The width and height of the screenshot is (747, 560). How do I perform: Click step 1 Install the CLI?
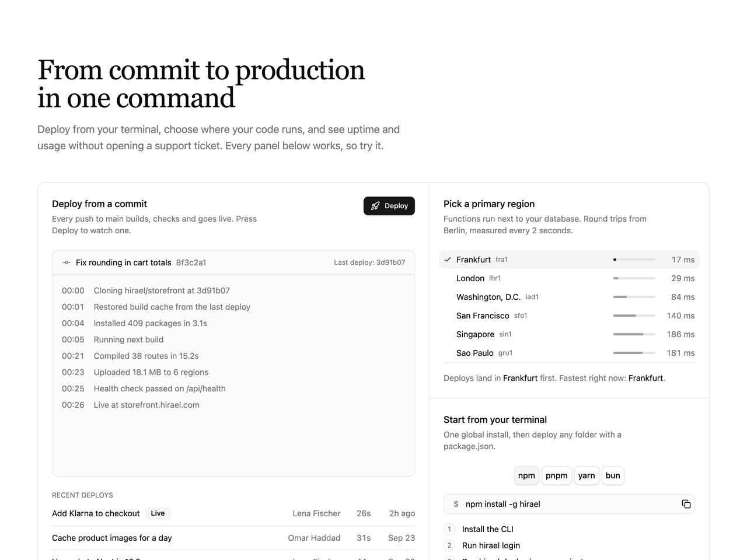(x=488, y=529)
